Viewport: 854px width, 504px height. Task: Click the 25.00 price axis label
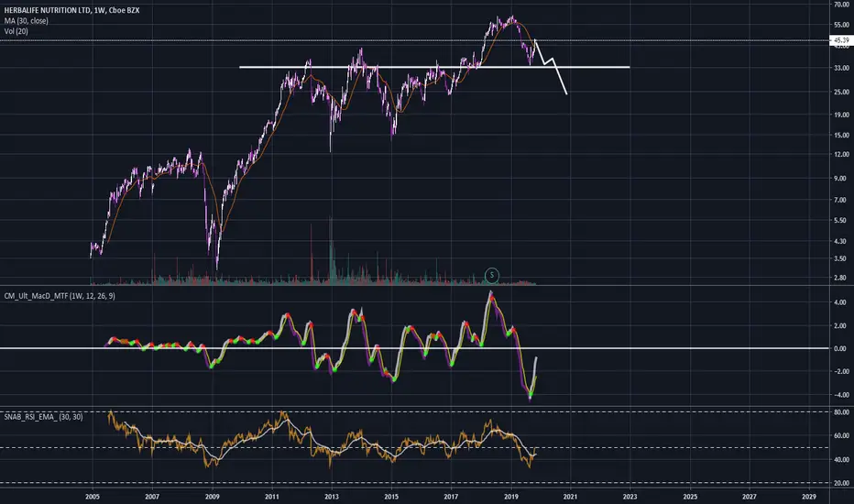(x=841, y=92)
